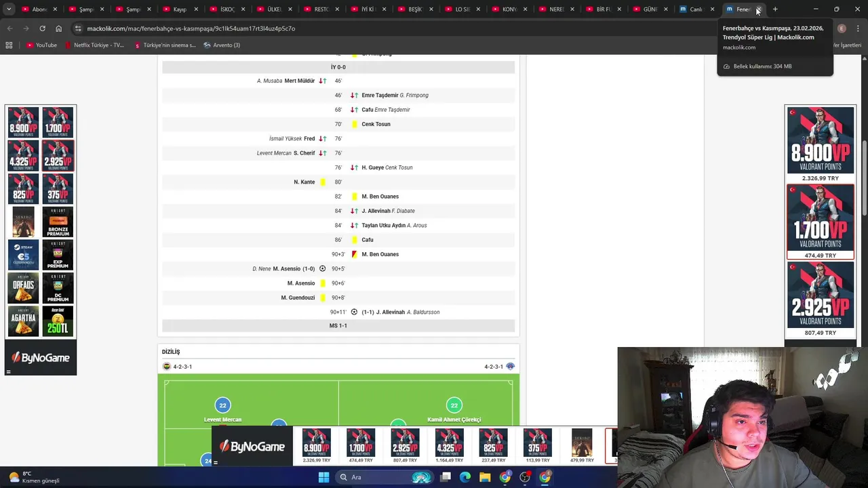Open the 250 TL Razer Gold ad

pos(58,321)
